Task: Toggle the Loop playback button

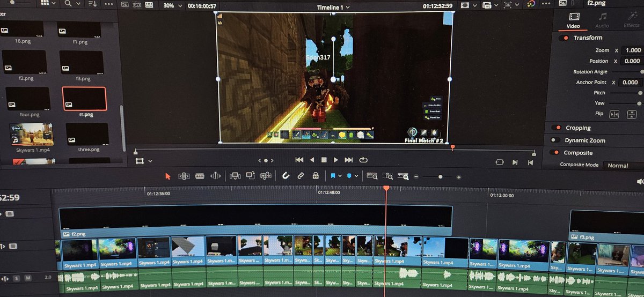Action: pos(363,160)
